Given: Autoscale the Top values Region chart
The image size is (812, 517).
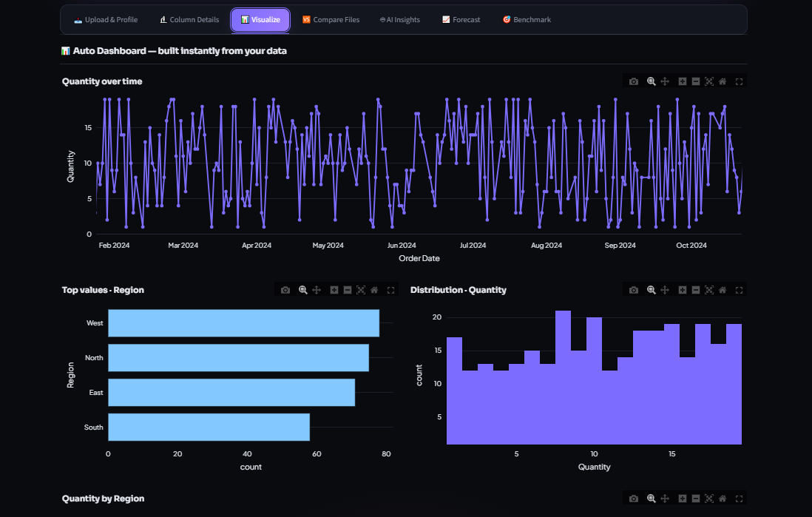Looking at the screenshot, I should tap(361, 290).
